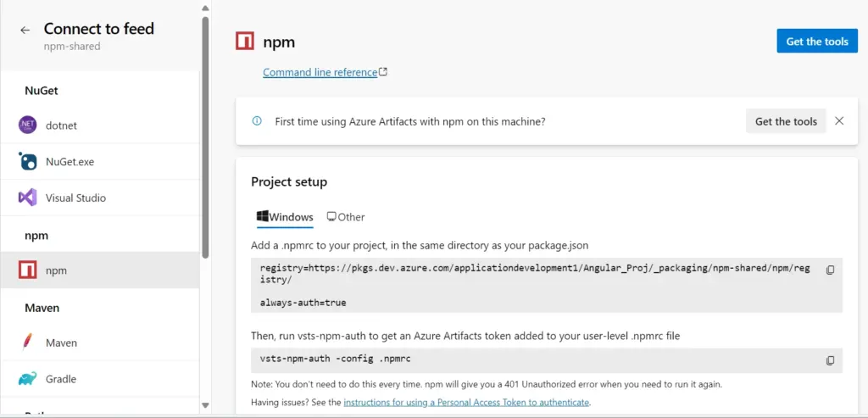Click the sidebar scrollbar up arrow

click(x=205, y=8)
